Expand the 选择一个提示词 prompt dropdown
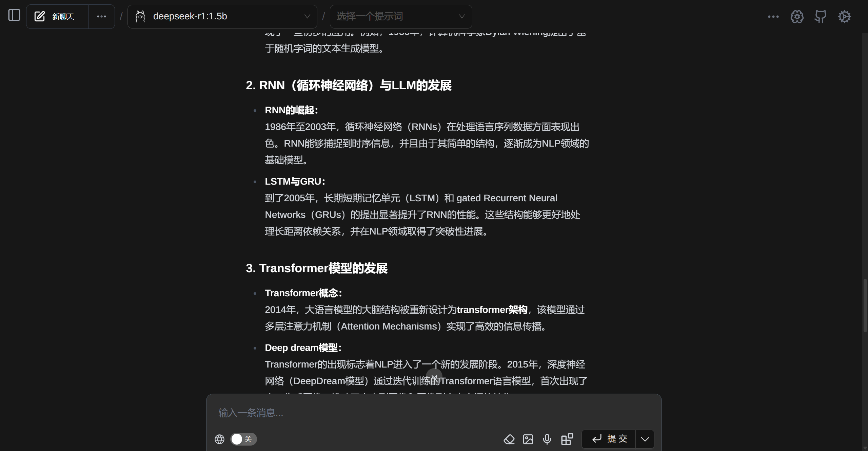This screenshot has height=451, width=868. (401, 16)
